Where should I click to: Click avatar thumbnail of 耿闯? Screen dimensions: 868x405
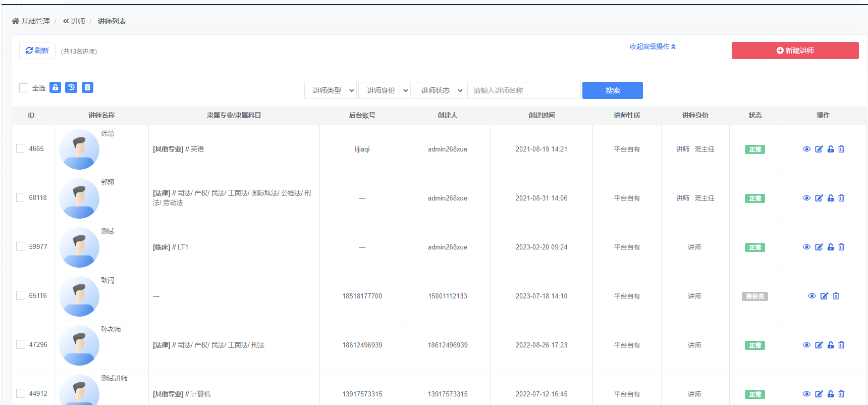click(x=79, y=296)
